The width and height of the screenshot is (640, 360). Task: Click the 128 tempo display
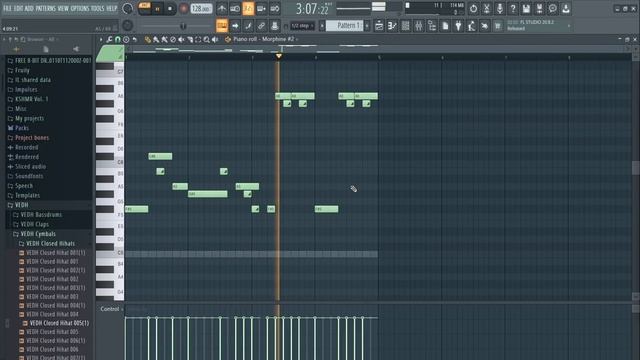(201, 9)
